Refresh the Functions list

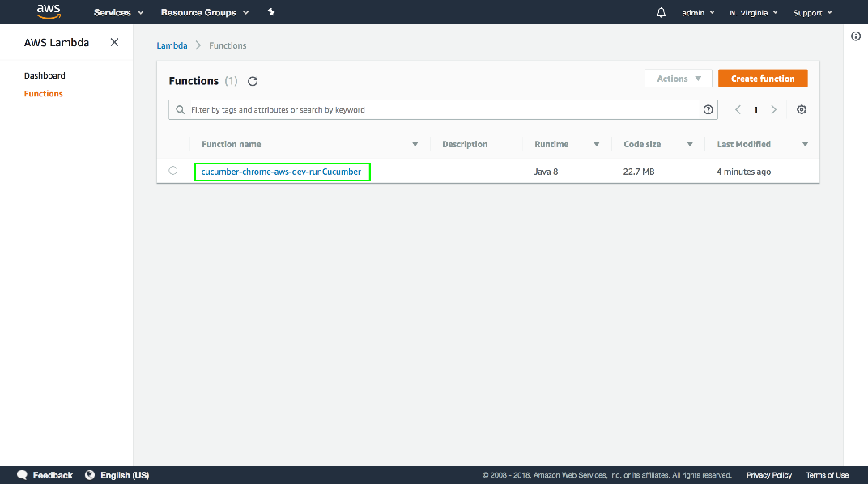(x=253, y=81)
